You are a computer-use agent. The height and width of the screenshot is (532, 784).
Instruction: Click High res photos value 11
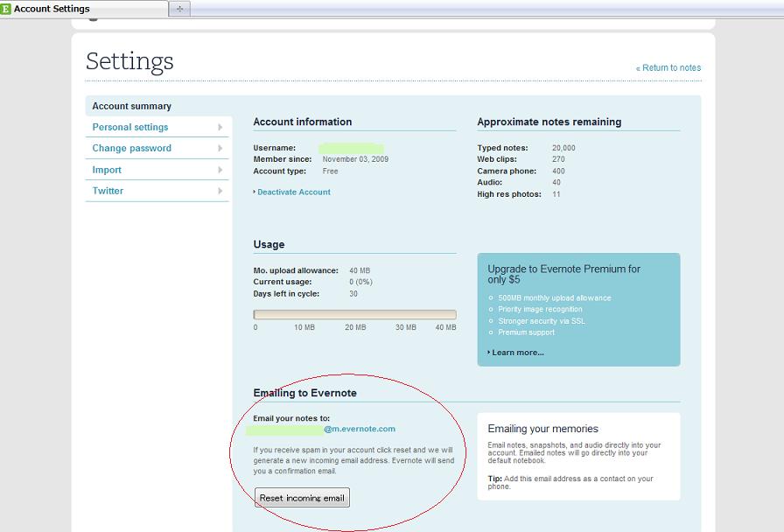tap(556, 194)
